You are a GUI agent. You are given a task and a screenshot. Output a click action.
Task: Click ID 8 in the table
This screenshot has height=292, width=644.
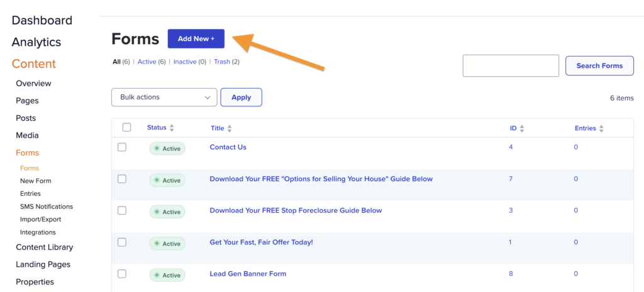point(511,274)
